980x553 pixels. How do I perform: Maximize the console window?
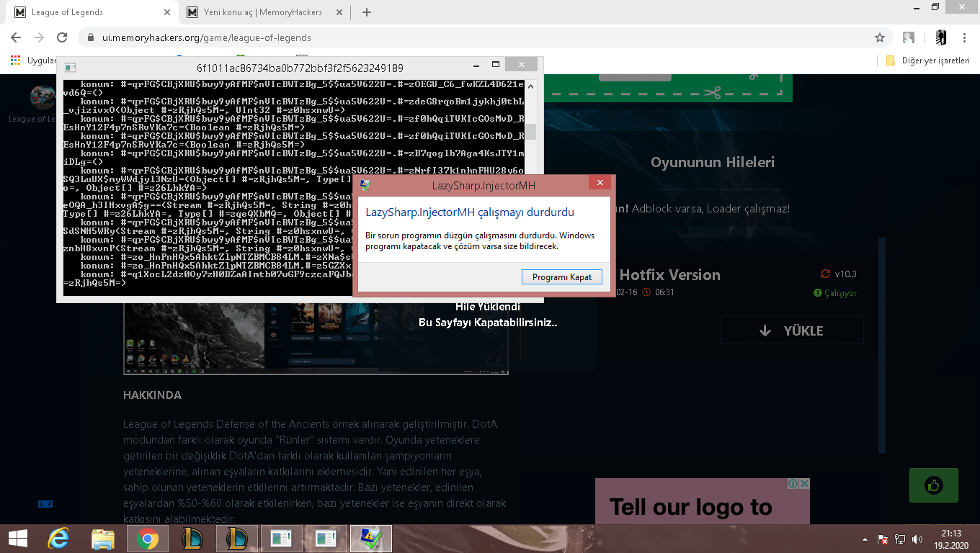click(496, 65)
